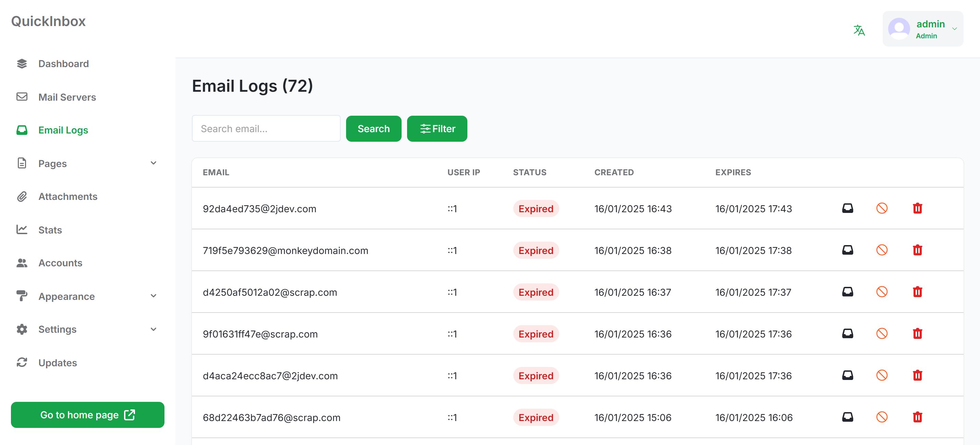
Task: Block 719f5e793629@monkeydomain.com via ban icon
Action: tap(881, 250)
